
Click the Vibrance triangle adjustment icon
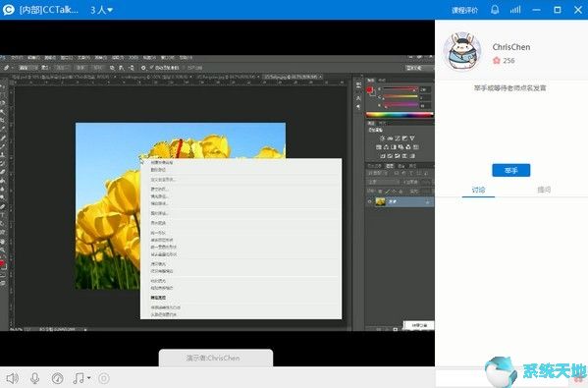point(412,139)
